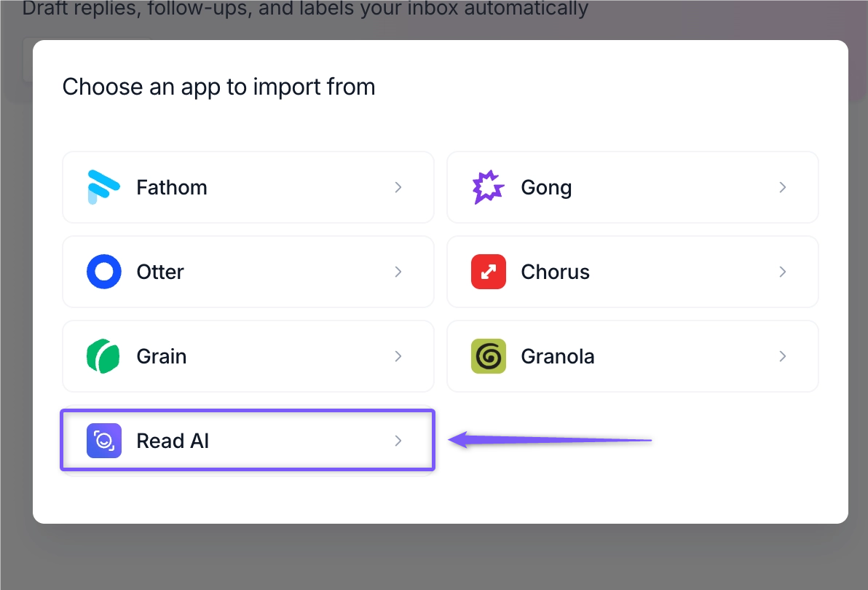The image size is (868, 590).
Task: Click the red Chorus arrows icon
Action: (488, 272)
